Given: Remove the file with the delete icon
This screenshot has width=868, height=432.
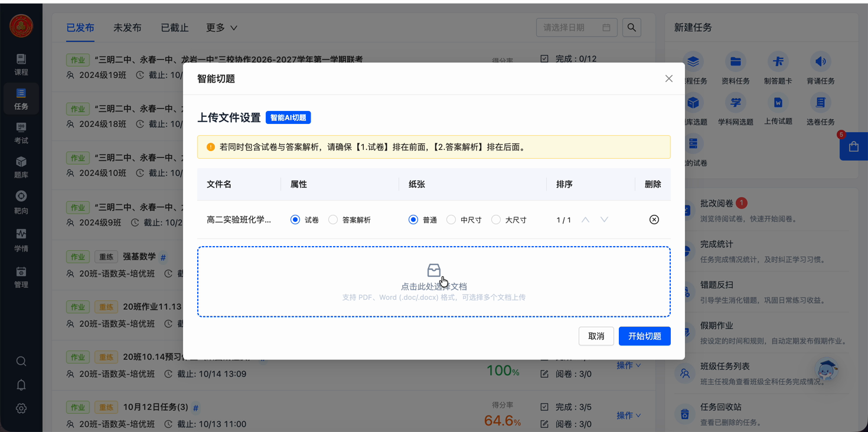Looking at the screenshot, I should tap(654, 220).
